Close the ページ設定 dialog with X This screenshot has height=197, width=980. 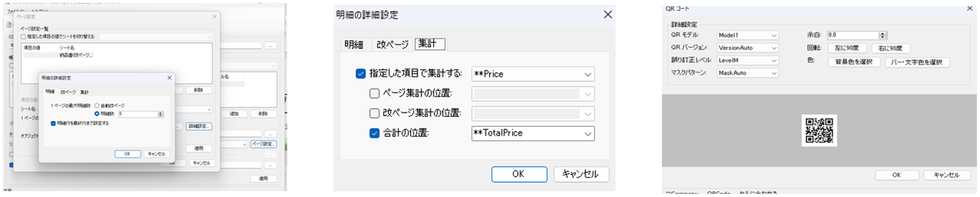point(215,17)
